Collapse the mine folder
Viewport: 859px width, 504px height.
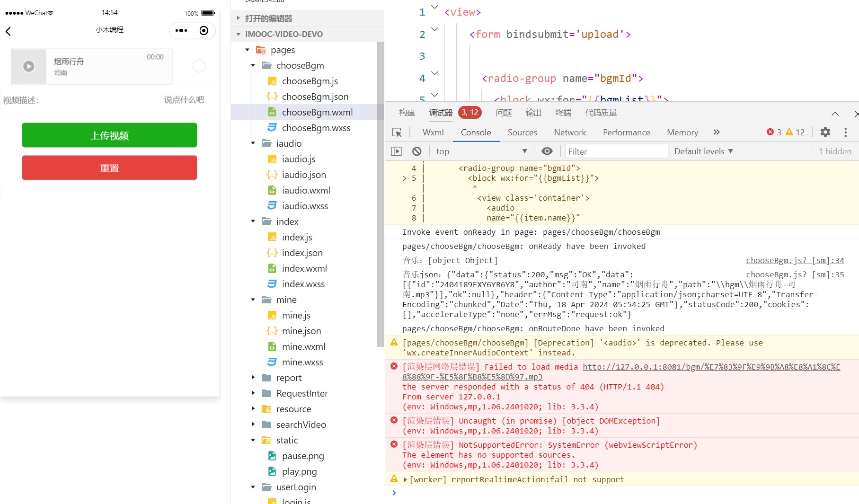coord(253,300)
